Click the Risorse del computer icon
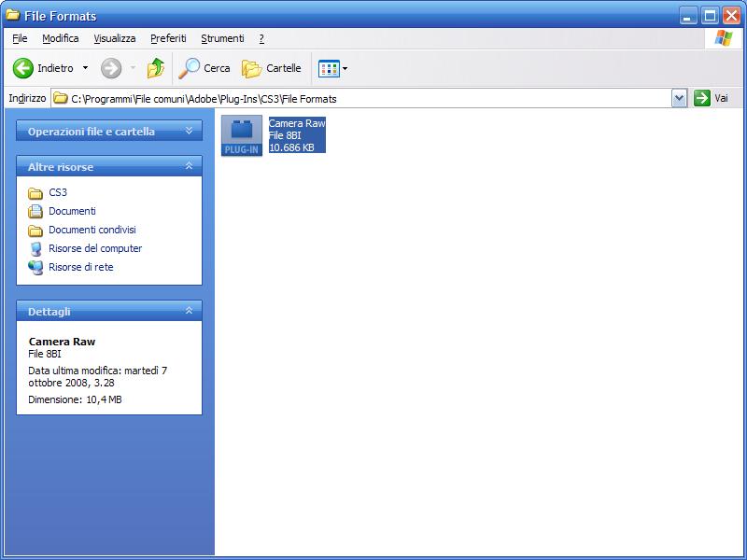747x560 pixels. [35, 248]
